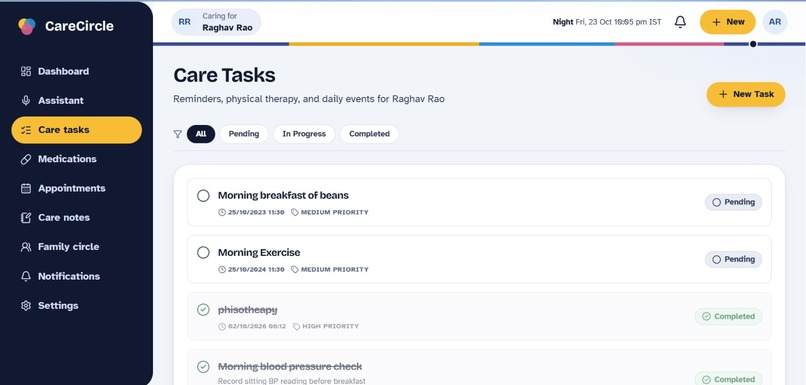Click the pink segment of the day timeline bar

[x=669, y=44]
